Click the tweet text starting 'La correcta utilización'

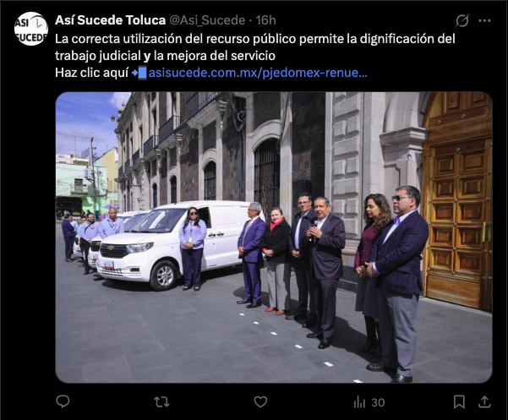pos(255,47)
